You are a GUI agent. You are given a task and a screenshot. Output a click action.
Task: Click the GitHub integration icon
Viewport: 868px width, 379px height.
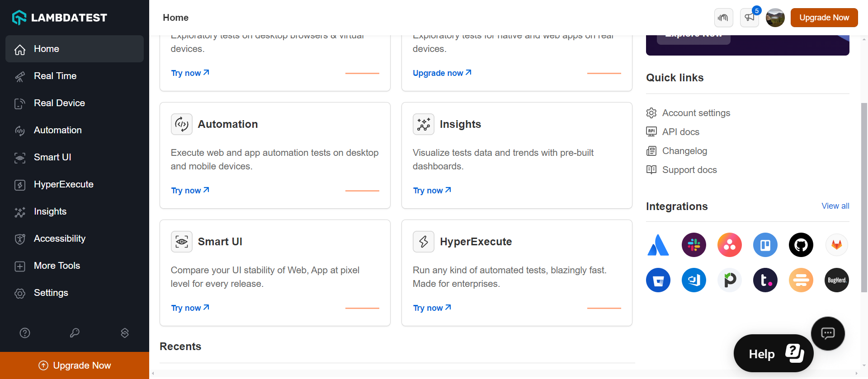click(x=801, y=245)
